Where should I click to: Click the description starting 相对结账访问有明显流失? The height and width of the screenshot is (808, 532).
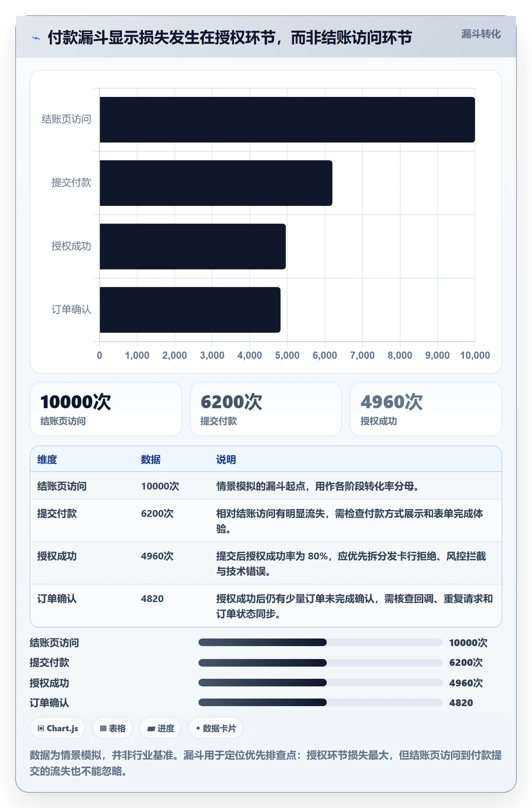350,521
